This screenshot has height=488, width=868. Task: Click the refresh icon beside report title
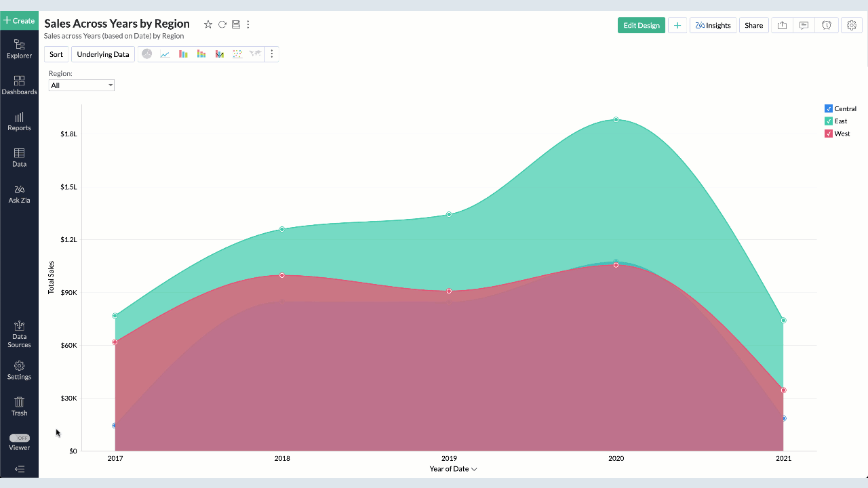[x=222, y=24]
